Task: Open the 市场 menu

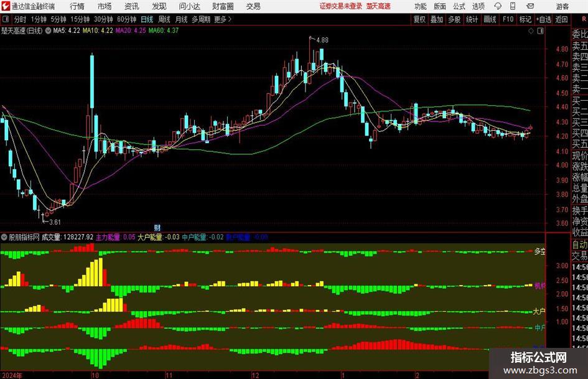Action: [x=105, y=6]
